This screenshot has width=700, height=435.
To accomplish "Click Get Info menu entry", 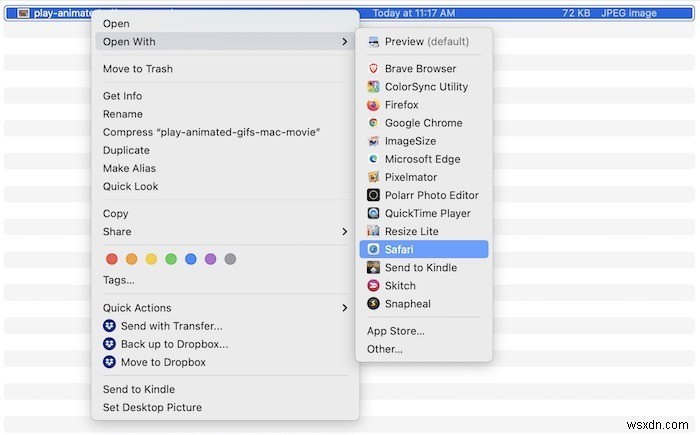I will click(123, 96).
